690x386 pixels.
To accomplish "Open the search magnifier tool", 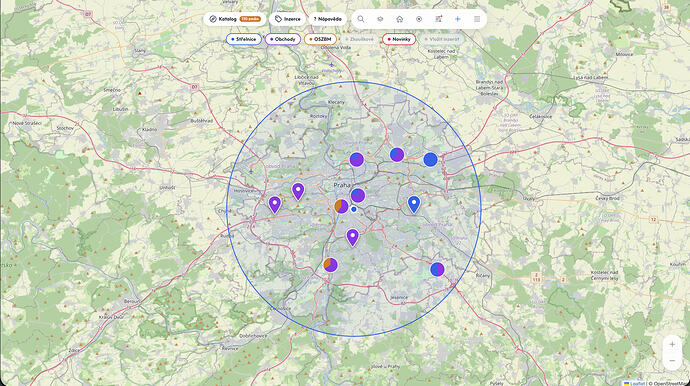I will [361, 19].
